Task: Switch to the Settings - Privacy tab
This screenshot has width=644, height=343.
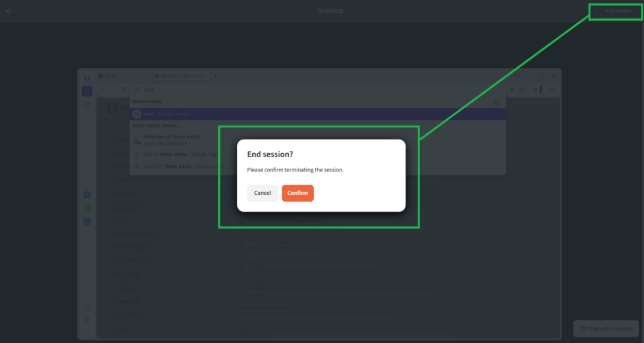Action: [181, 75]
